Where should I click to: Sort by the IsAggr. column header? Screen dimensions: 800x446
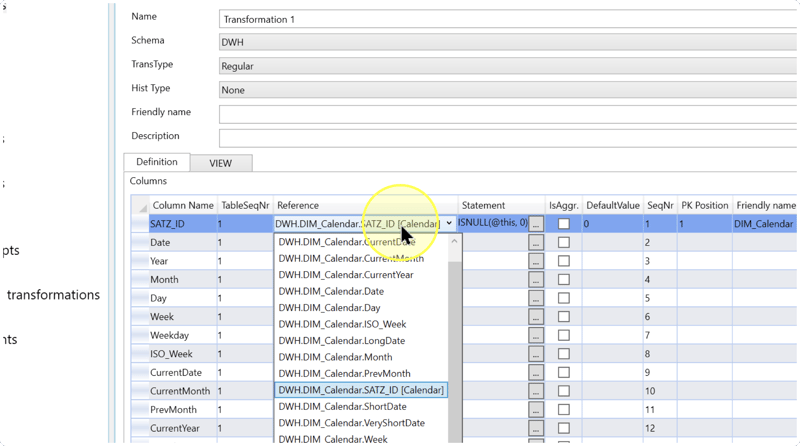564,205
